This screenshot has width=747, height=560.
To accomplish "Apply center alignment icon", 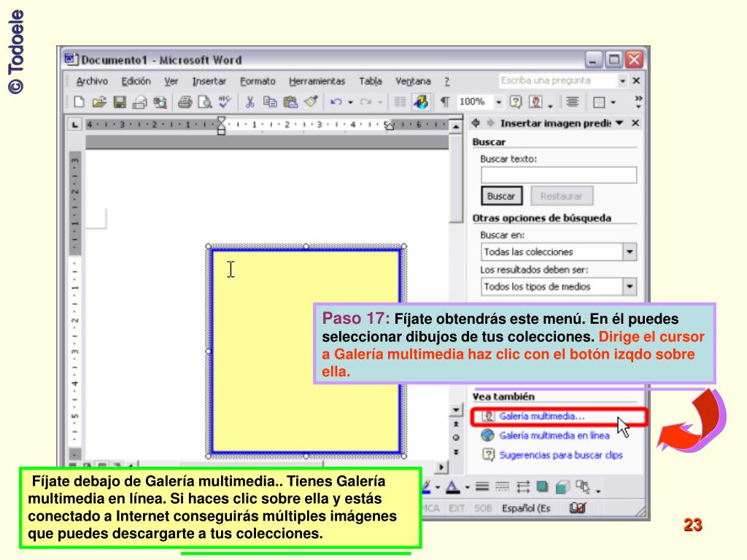I will click(572, 101).
